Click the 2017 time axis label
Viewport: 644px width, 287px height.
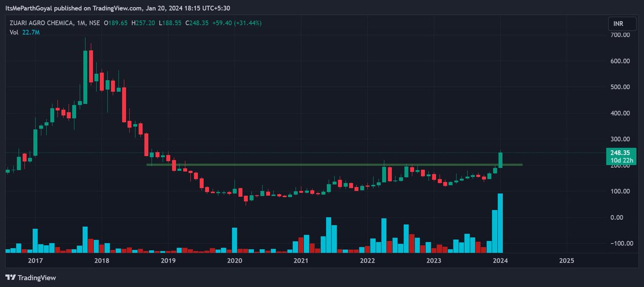(35, 261)
